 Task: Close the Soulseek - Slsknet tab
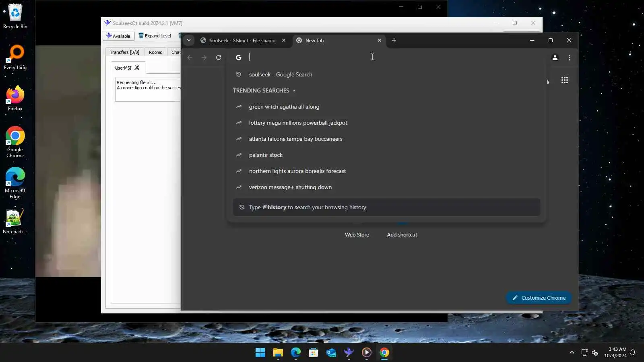pos(284,40)
